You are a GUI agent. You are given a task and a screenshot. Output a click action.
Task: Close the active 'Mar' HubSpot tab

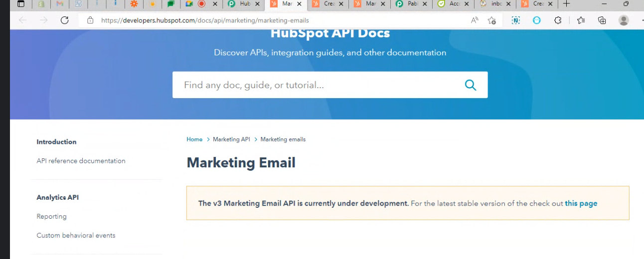coord(300,4)
